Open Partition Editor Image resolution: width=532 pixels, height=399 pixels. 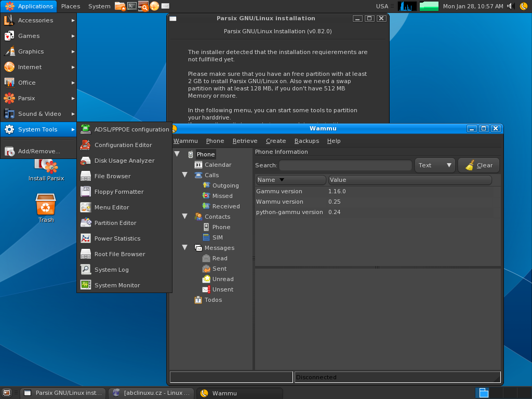[125, 223]
